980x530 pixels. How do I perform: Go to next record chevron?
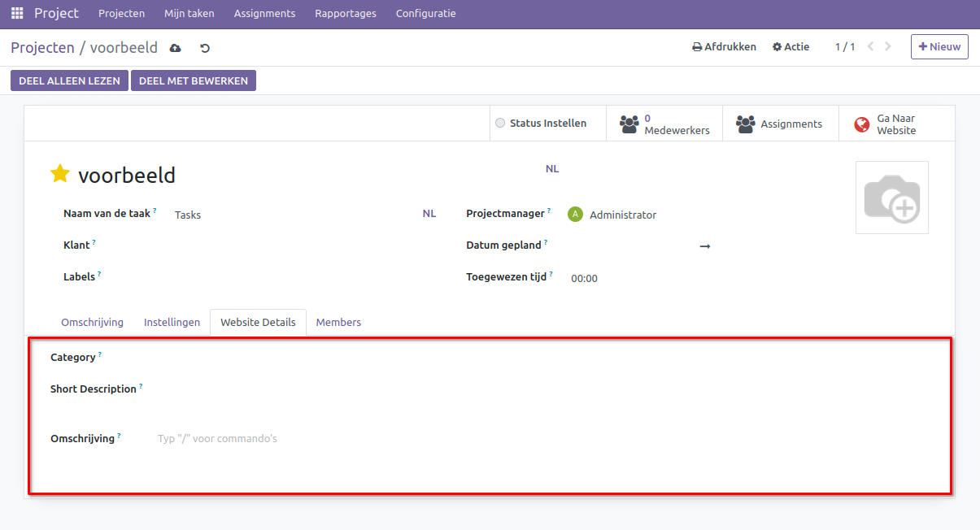coord(888,47)
